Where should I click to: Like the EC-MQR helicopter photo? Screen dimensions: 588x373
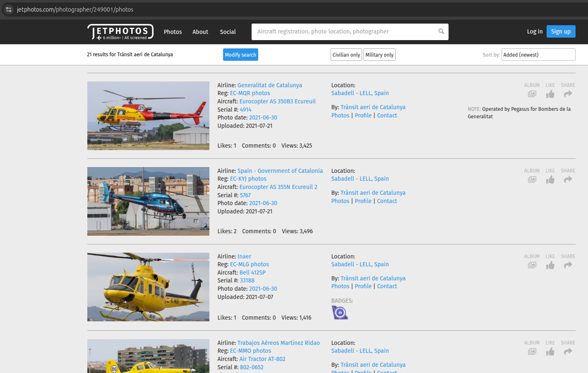pos(550,94)
